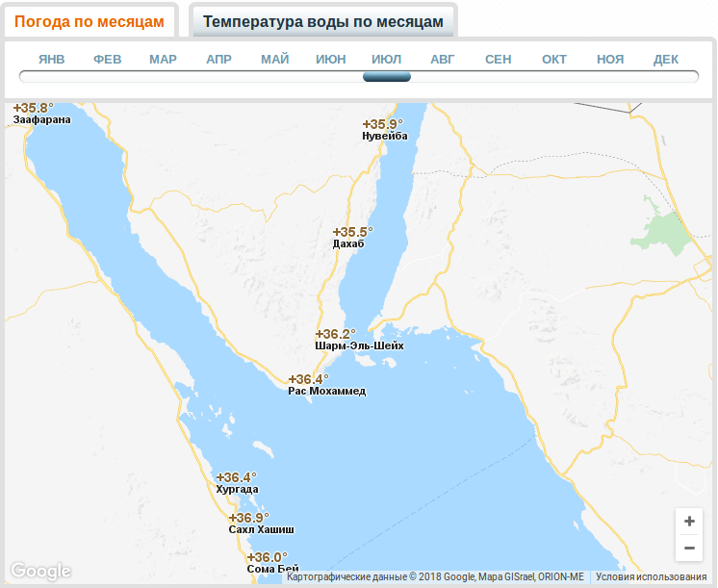Open Температура воды по месяцам tab
This screenshot has width=718, height=588.
coord(322,21)
